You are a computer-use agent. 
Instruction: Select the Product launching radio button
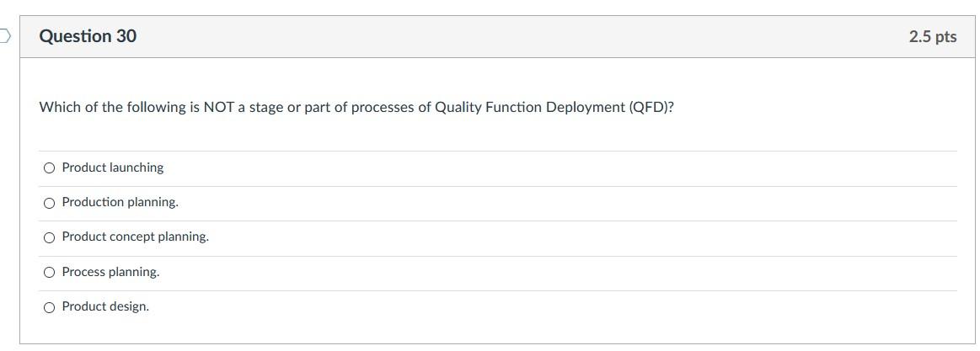click(x=50, y=168)
